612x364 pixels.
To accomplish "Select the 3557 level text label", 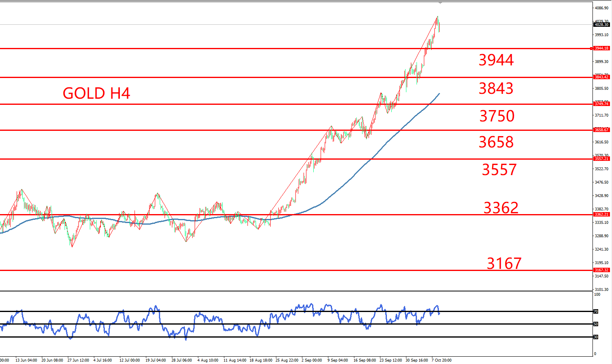I will (x=499, y=170).
